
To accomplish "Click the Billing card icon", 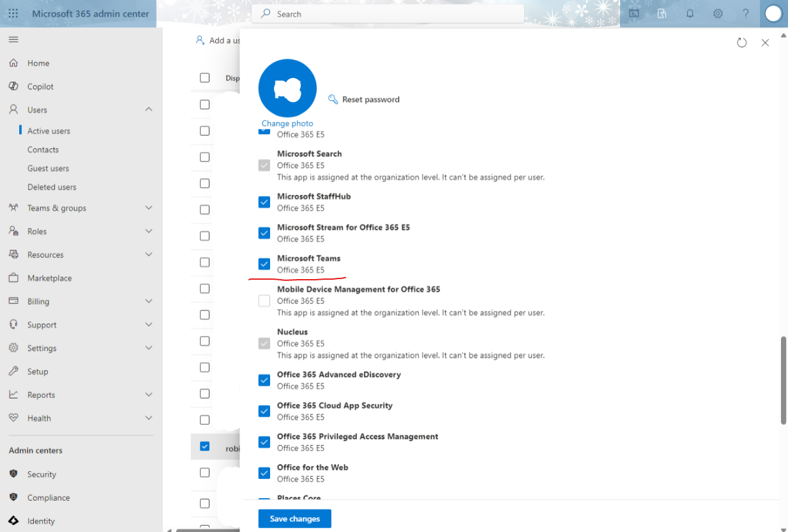I will [x=13, y=301].
